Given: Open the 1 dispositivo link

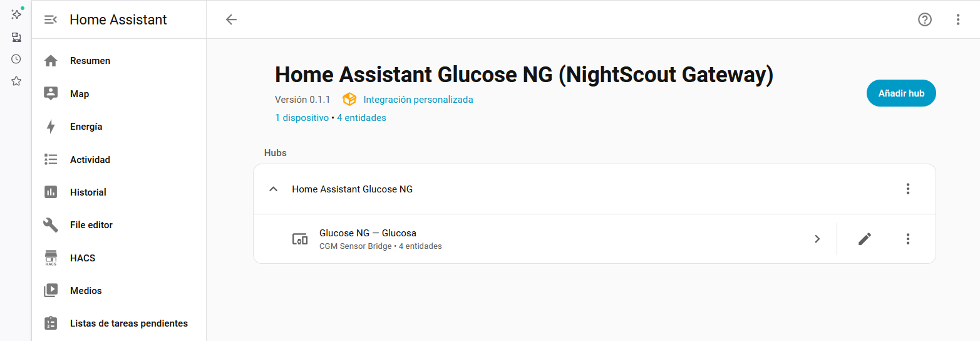Looking at the screenshot, I should tap(302, 118).
